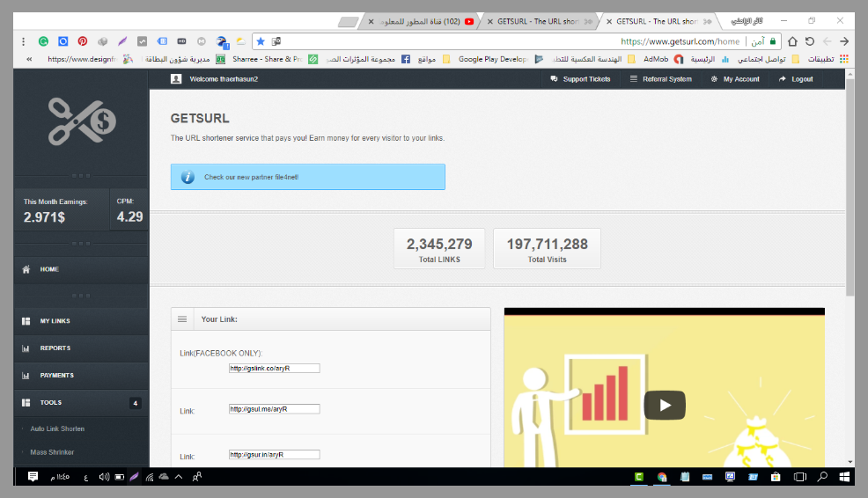The height and width of the screenshot is (498, 868).
Task: Open REPORTS in the sidebar
Action: [x=81, y=348]
